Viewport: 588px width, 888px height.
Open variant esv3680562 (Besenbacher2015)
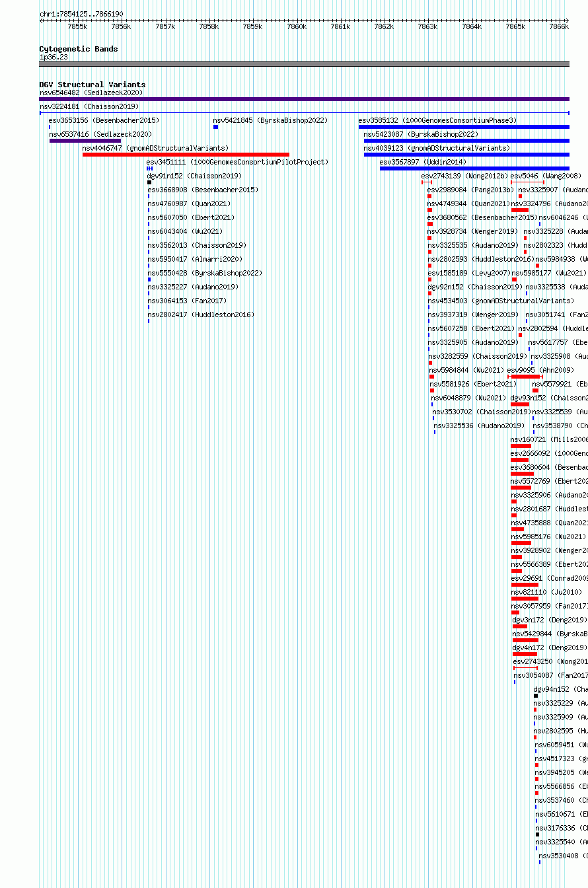[482, 217]
